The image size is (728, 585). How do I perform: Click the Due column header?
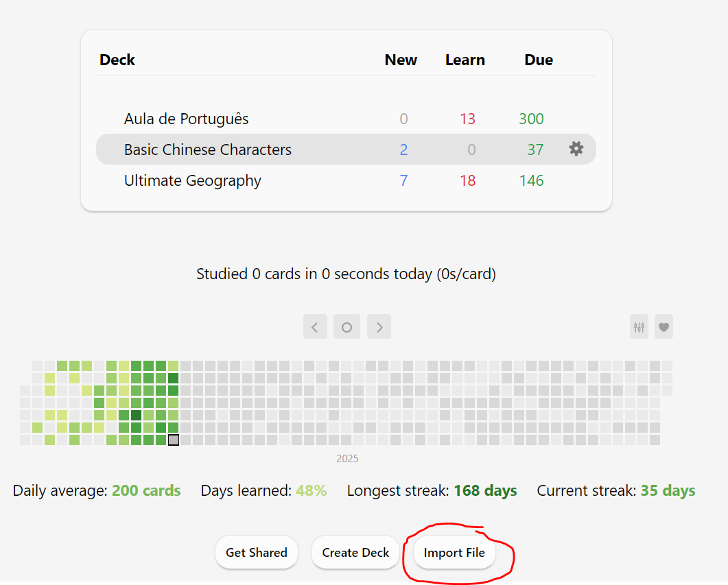point(539,60)
